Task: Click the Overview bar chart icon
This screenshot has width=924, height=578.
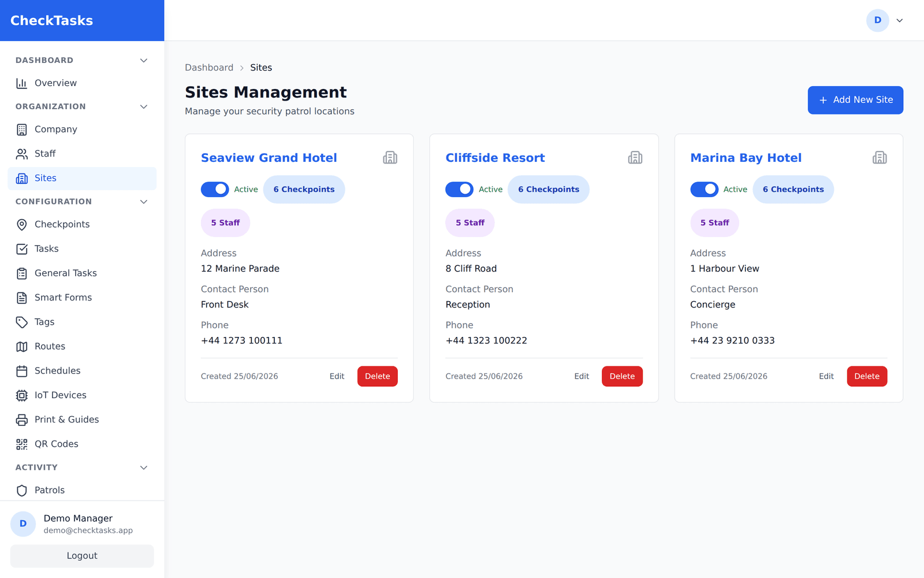Action: coord(22,83)
